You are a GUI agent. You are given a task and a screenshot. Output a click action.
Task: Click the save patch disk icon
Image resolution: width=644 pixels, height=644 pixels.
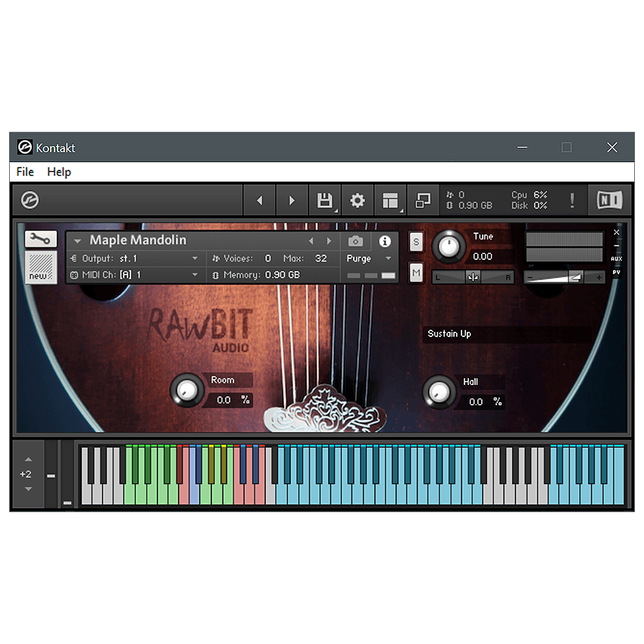[325, 199]
